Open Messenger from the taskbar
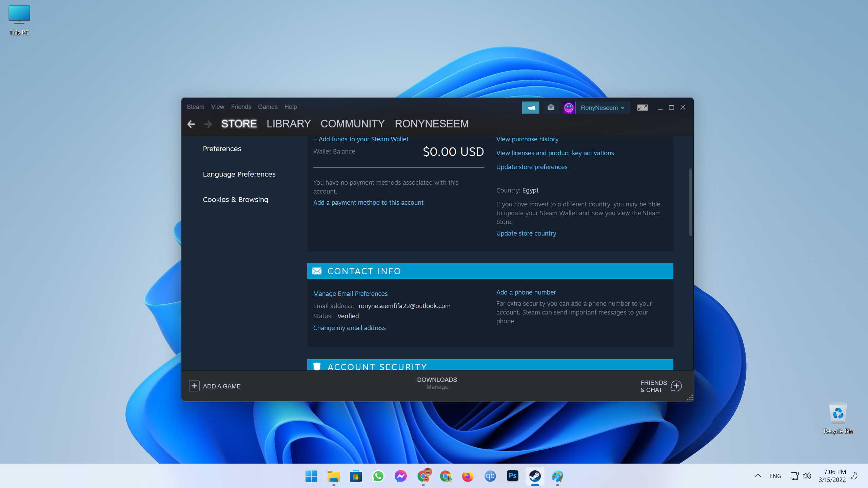Viewport: 868px width, 488px height. (x=401, y=476)
